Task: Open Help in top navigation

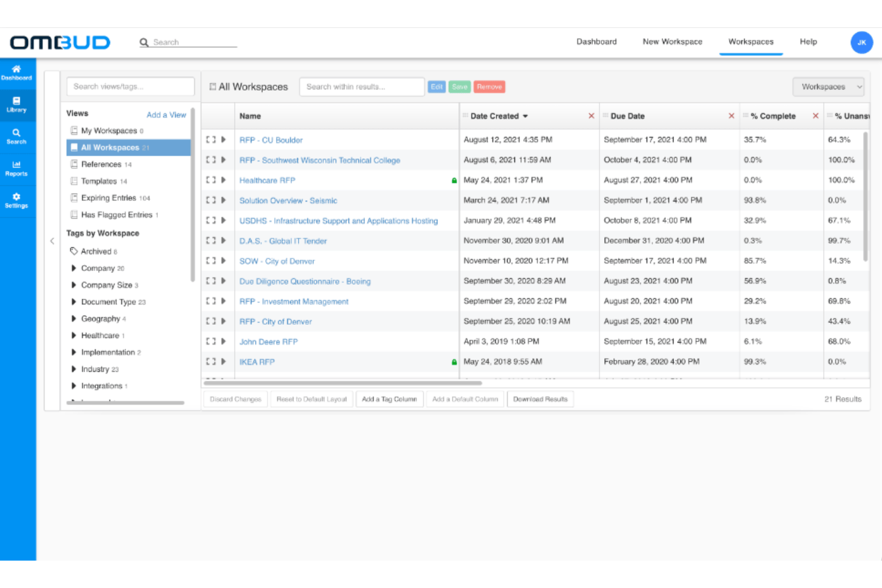Action: 808,42
